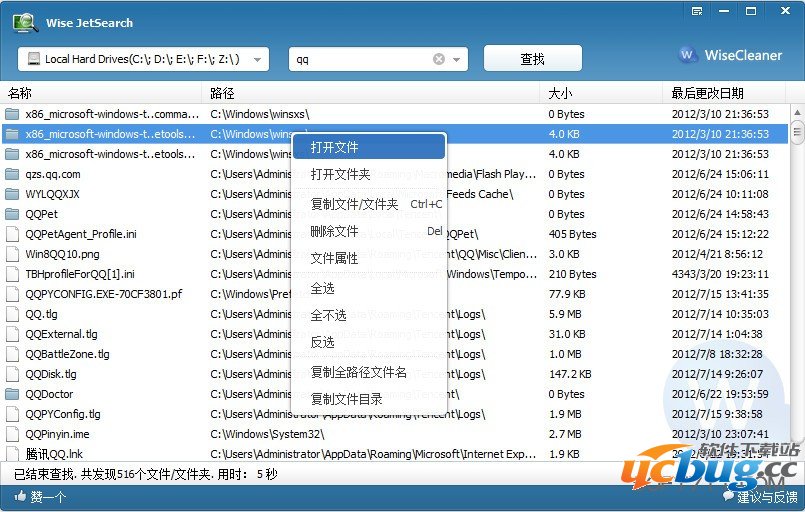Click the folder icon of QQPet
Viewport: 805px width, 512px height.
[12, 214]
